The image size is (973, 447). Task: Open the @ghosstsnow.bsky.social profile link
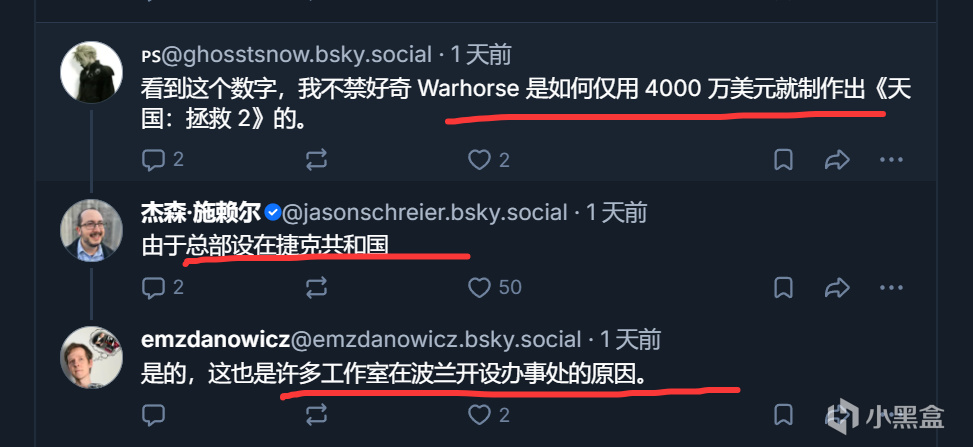296,55
